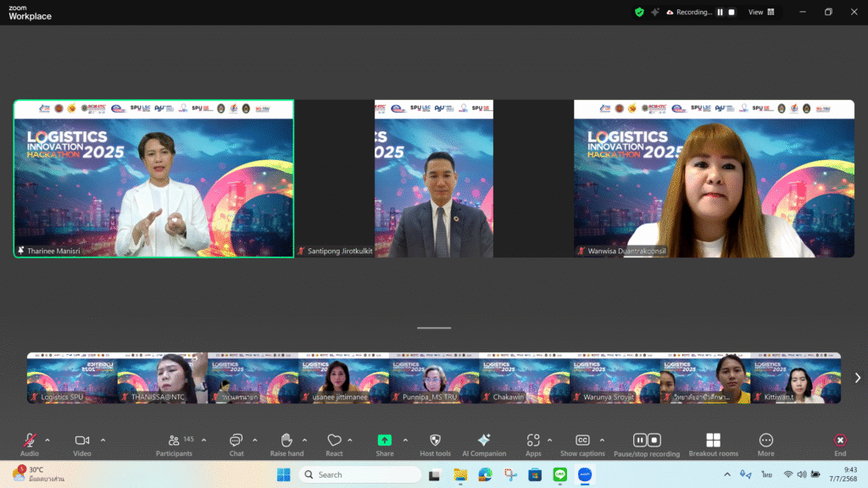Select Tharinee Manisri's video tile

click(x=154, y=179)
